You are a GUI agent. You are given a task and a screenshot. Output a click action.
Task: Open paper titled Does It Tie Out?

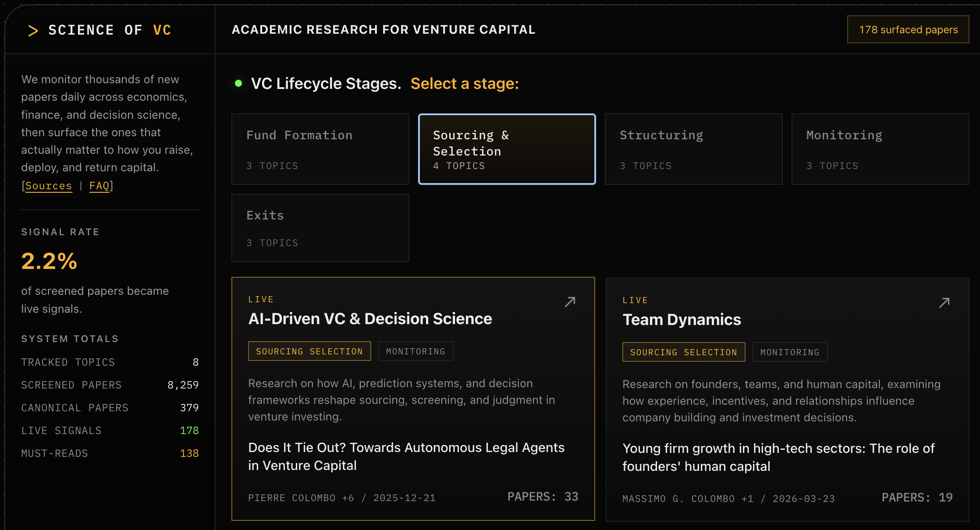(x=406, y=456)
